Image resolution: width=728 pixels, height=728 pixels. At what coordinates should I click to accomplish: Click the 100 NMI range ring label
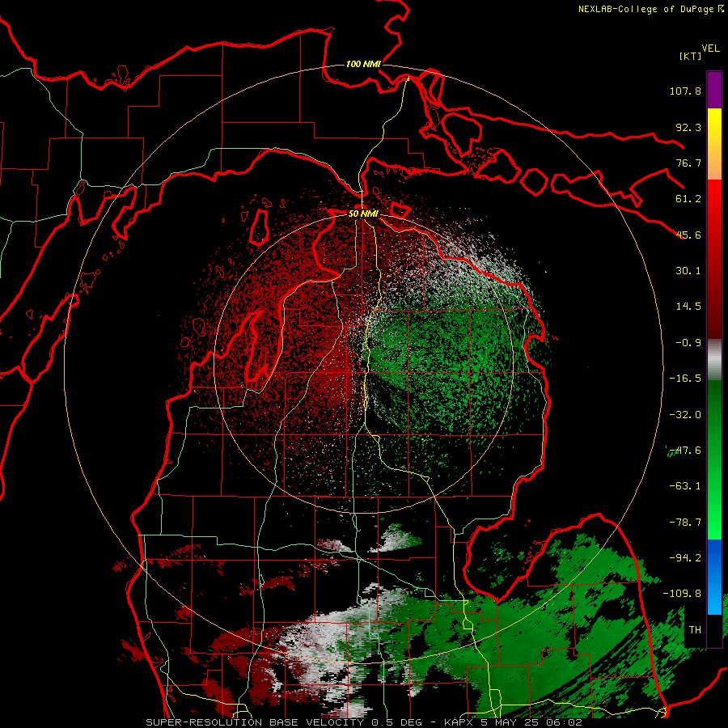[x=363, y=64]
